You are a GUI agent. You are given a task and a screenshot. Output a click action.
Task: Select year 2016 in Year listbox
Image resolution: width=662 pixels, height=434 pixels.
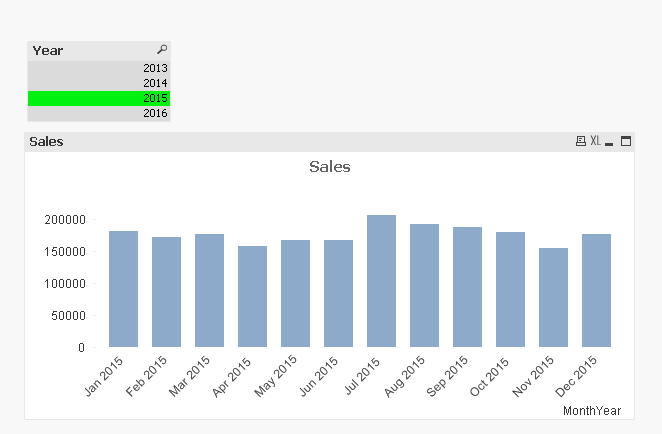(99, 113)
